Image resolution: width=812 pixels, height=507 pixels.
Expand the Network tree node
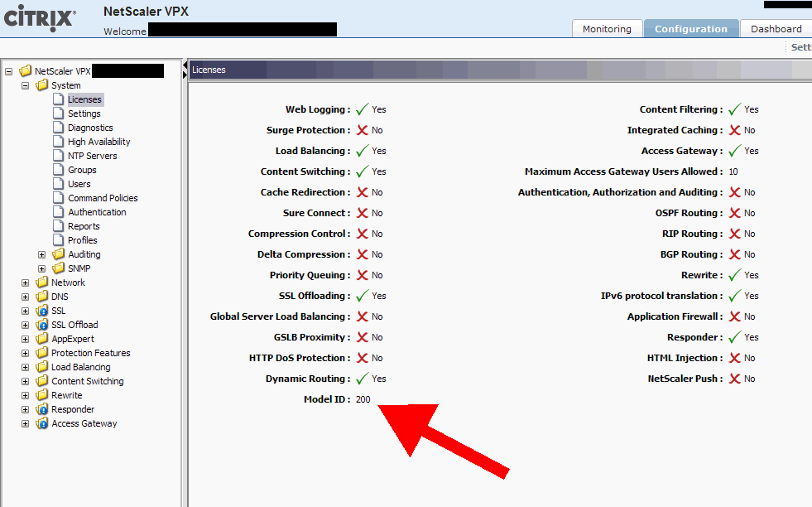[x=25, y=282]
